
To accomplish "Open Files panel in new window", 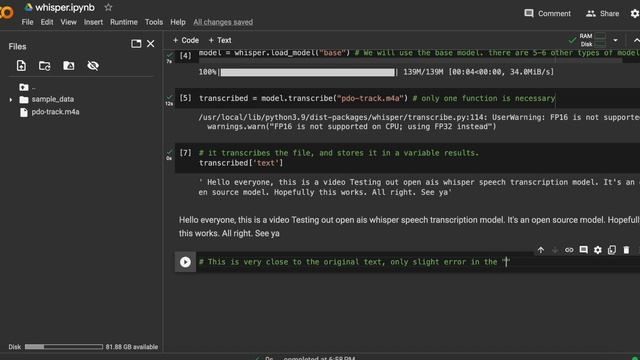I will pyautogui.click(x=136, y=44).
